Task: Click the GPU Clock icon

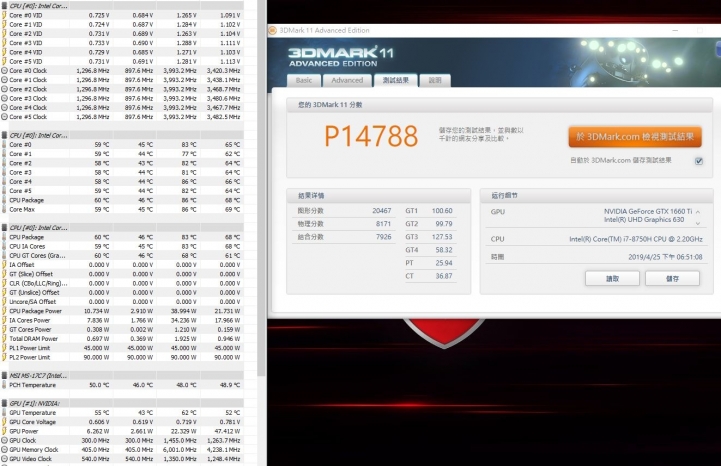Action: (x=4, y=440)
